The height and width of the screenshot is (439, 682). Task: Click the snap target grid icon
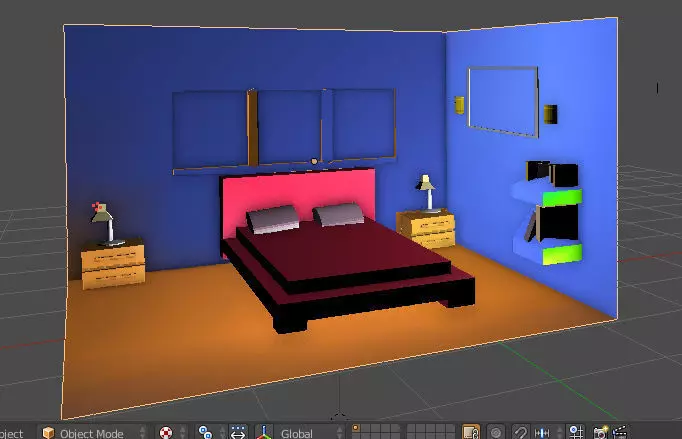pyautogui.click(x=576, y=433)
